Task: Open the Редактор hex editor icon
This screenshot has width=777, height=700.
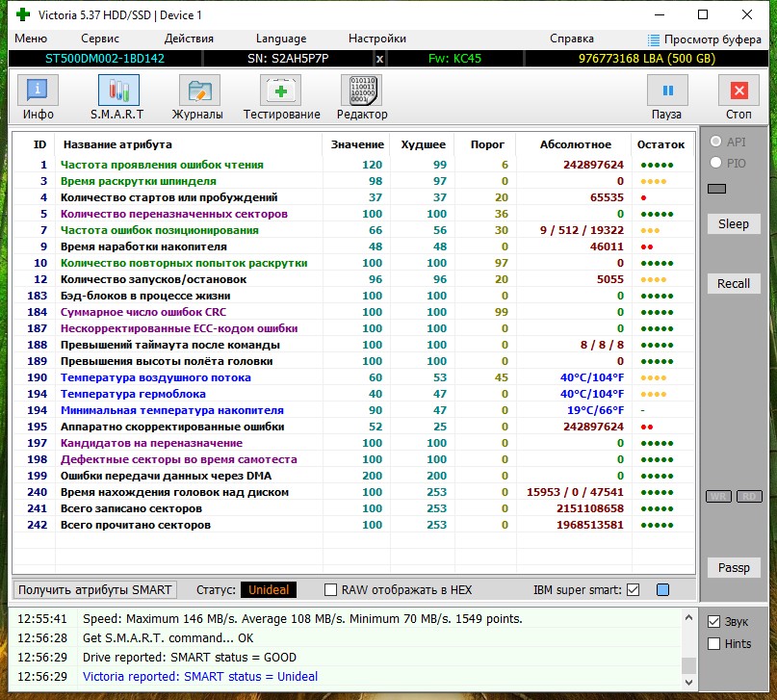Action: pyautogui.click(x=362, y=91)
